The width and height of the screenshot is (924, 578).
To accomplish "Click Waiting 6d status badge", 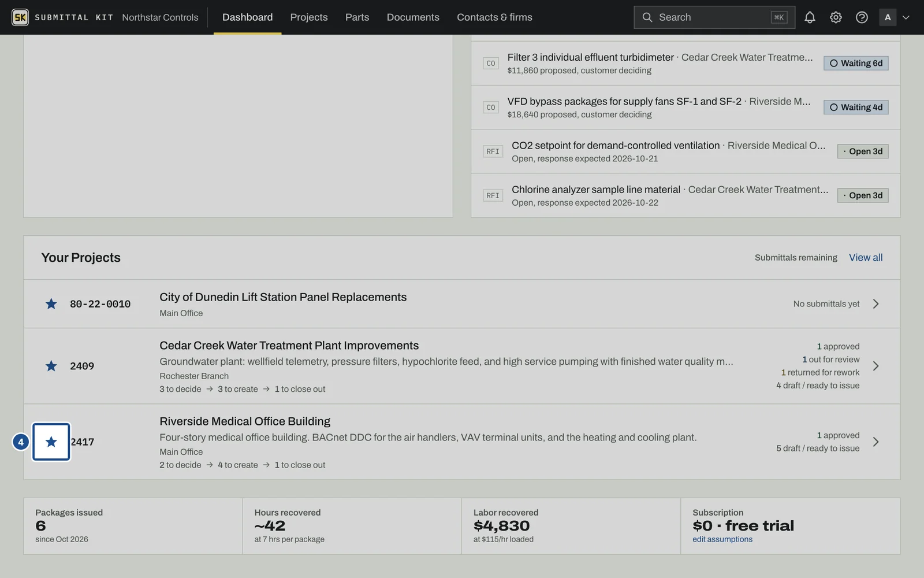I will [x=856, y=64].
